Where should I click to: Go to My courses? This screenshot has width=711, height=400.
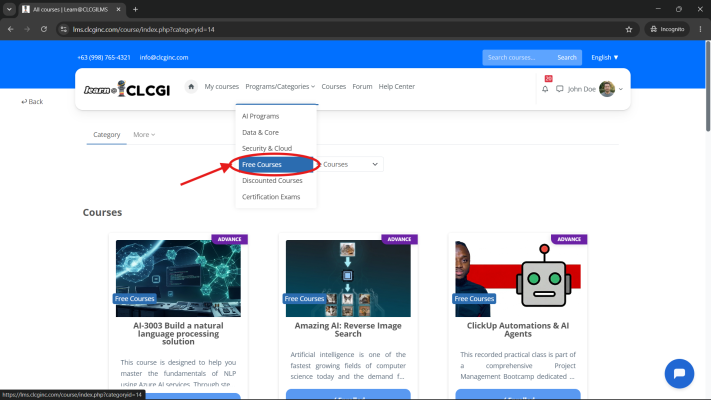coord(221,87)
